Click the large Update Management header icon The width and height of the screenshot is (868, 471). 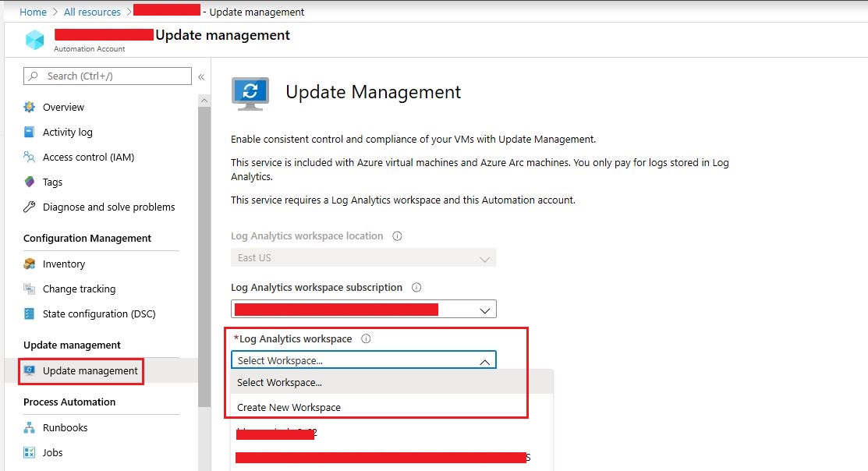click(250, 94)
